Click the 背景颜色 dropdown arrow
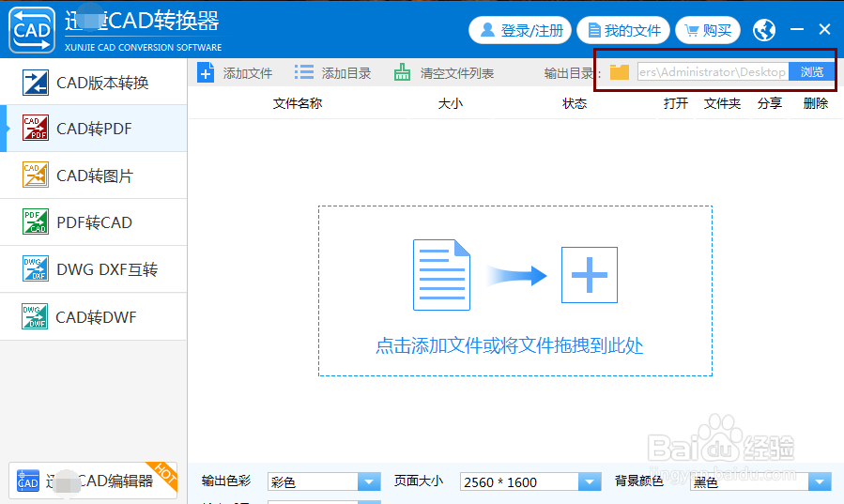 (x=820, y=481)
